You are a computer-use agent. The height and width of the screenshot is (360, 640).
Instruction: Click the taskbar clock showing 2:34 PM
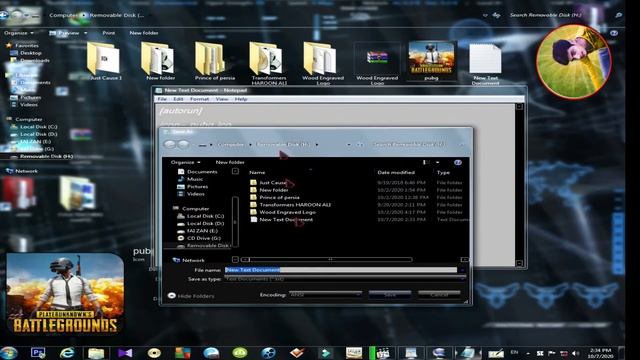(601, 353)
